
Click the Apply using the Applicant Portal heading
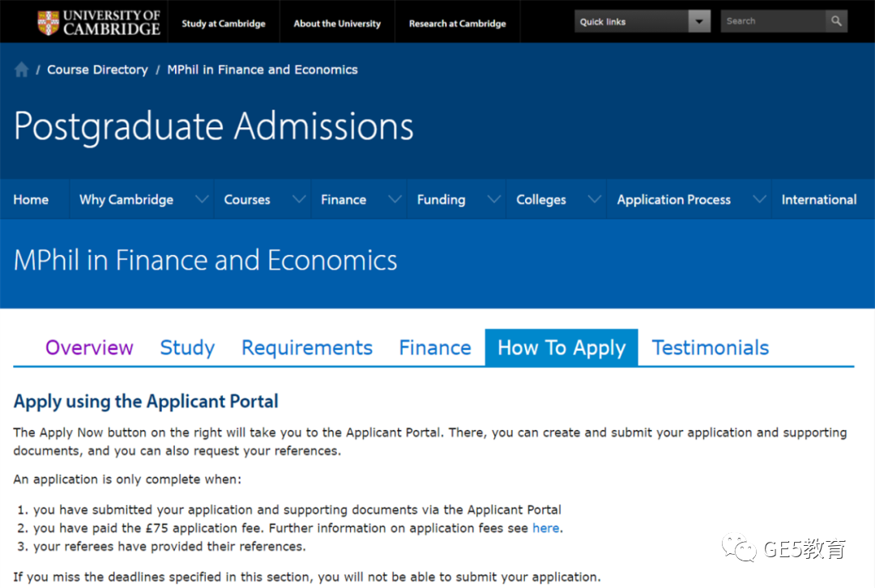click(146, 401)
